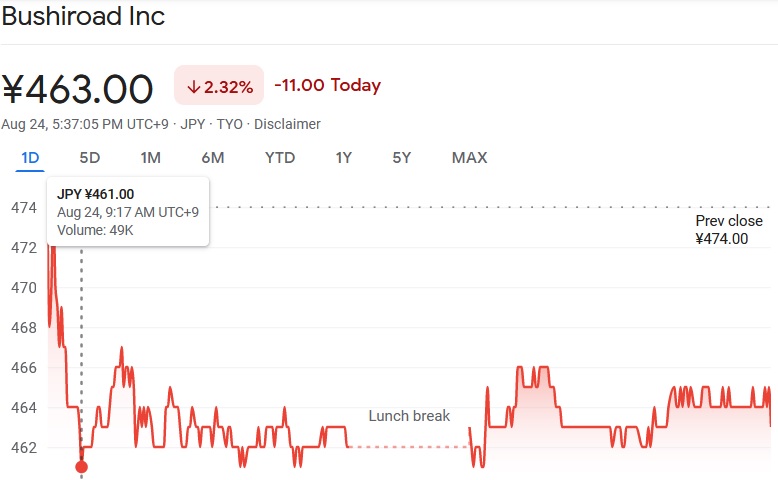Viewport: 778px width, 480px height.
Task: Show the 6M chart range
Action: click(x=213, y=158)
